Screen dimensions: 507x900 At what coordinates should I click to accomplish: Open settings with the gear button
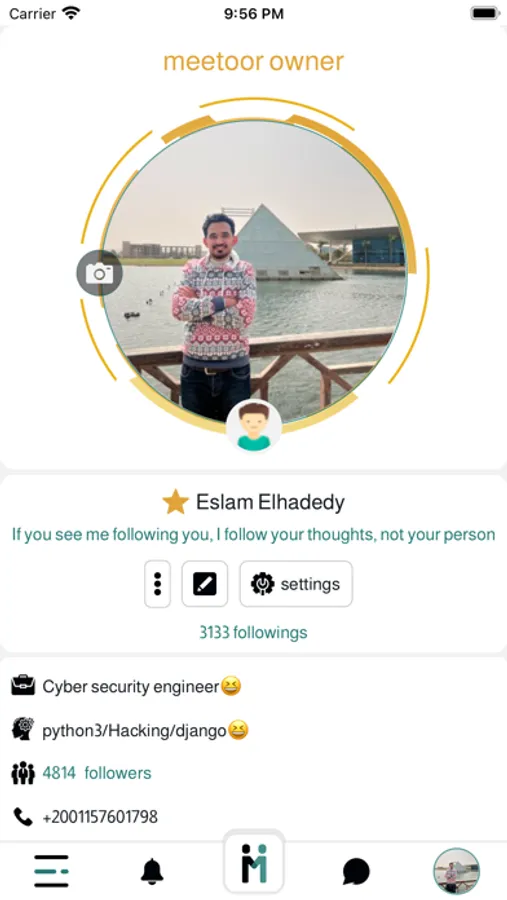click(x=296, y=584)
